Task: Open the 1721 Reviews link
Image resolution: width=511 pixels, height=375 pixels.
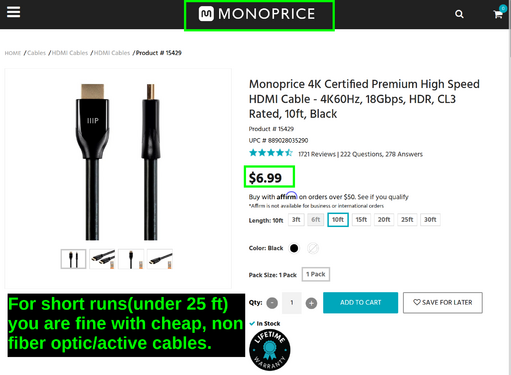Action: pyautogui.click(x=317, y=154)
